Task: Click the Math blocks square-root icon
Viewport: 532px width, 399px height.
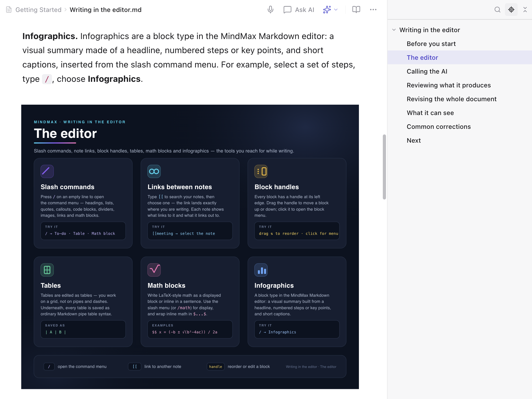Action: coord(154,270)
